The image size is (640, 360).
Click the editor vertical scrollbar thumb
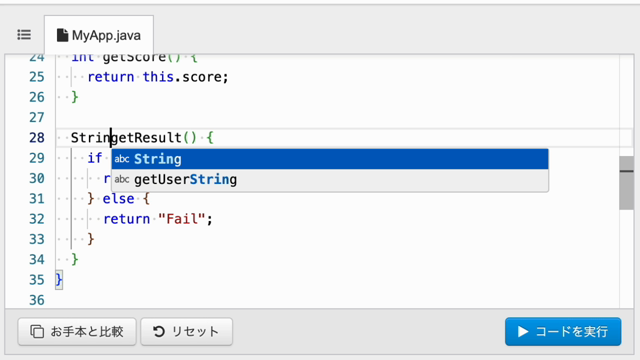click(626, 183)
